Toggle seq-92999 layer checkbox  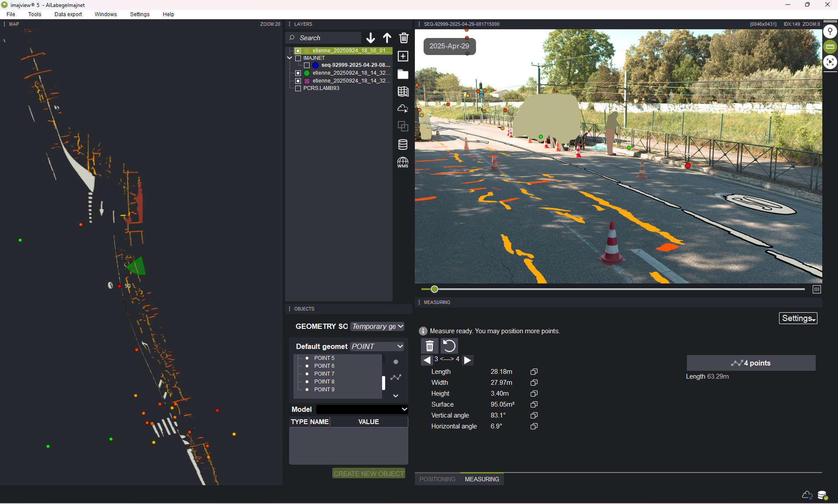307,65
